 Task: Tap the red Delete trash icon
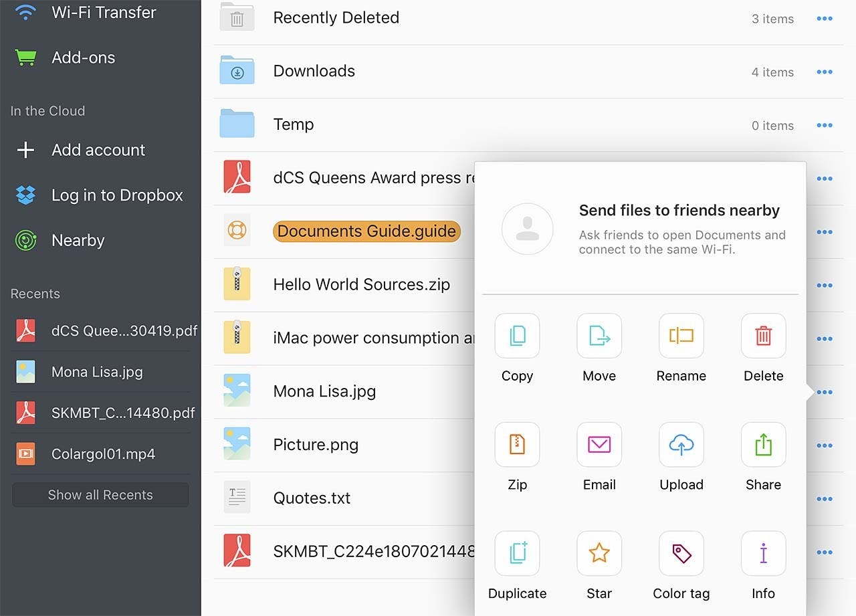click(763, 336)
